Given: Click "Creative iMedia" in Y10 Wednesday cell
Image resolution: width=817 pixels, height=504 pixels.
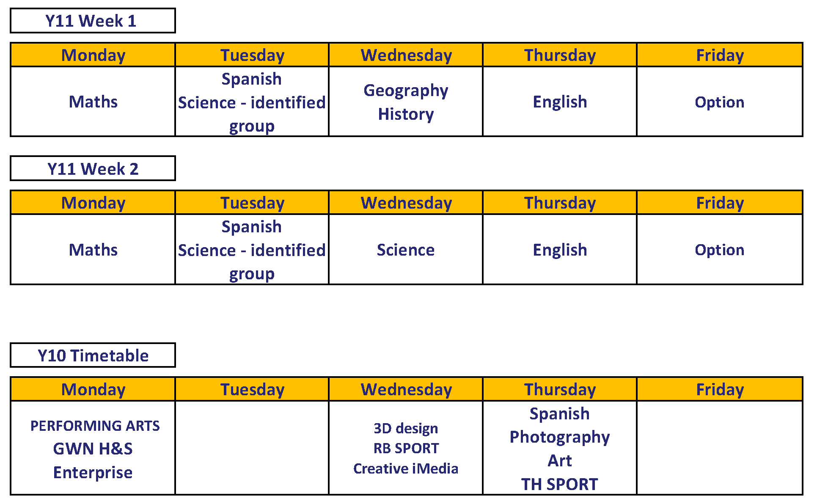Looking at the screenshot, I should pos(406,468).
